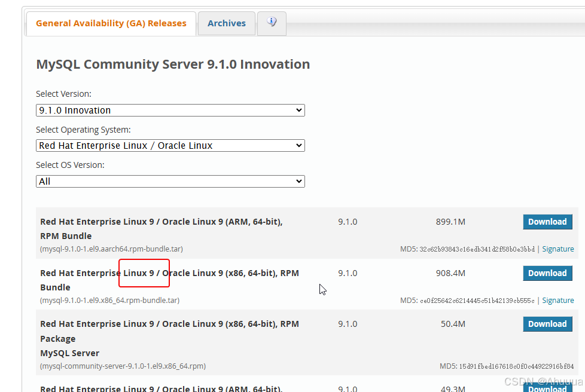Click version 9.1.0 in the 50.4M row
Screen dimensions: 585x392
click(348, 324)
